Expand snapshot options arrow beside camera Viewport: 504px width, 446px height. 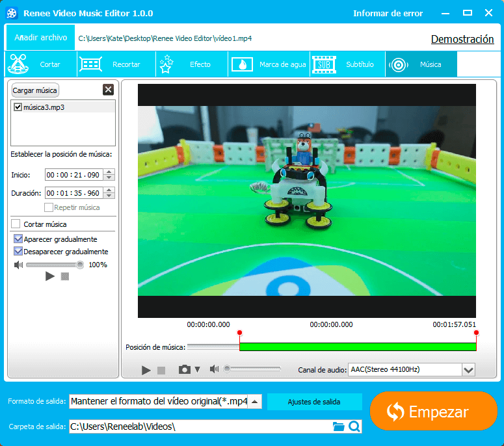click(x=197, y=369)
